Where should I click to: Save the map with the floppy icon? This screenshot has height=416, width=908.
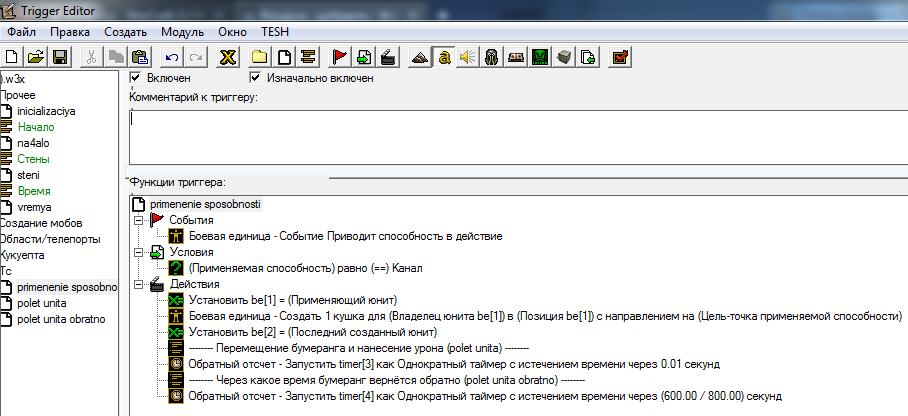click(x=60, y=57)
